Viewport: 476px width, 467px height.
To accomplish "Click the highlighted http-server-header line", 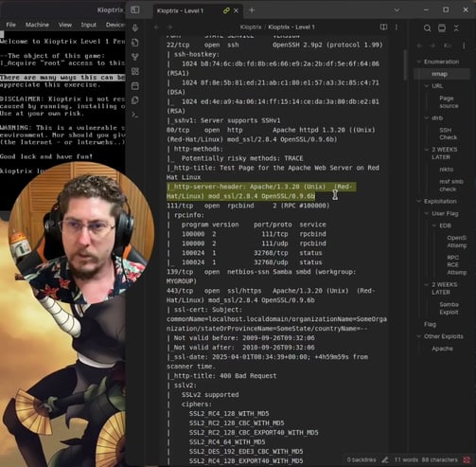I will 261,191.
